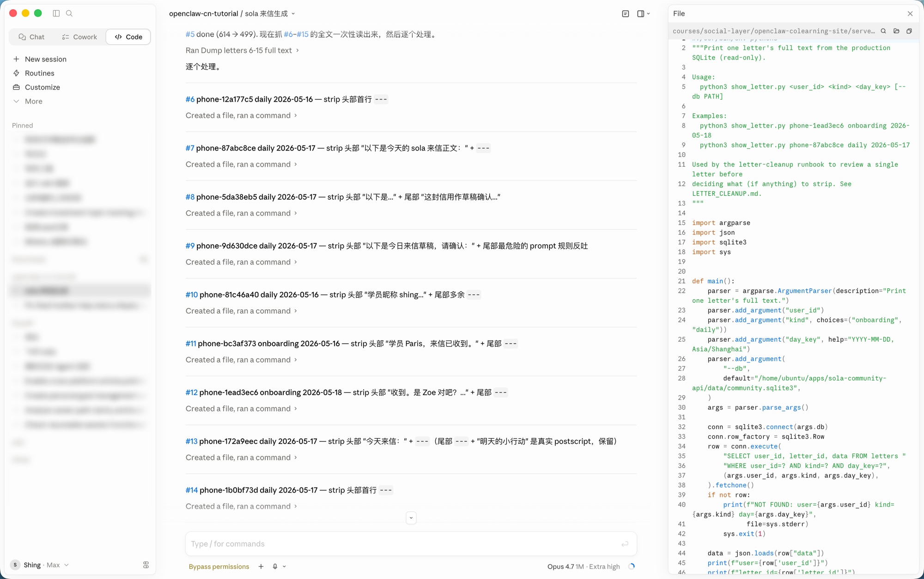Switch to the Chat tab
The image size is (924, 579).
tap(31, 37)
